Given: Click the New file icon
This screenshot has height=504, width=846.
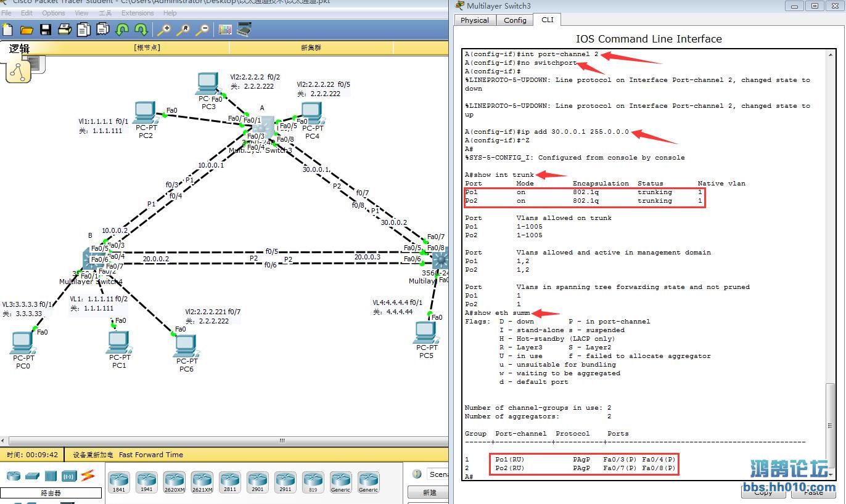Looking at the screenshot, I should 7,29.
